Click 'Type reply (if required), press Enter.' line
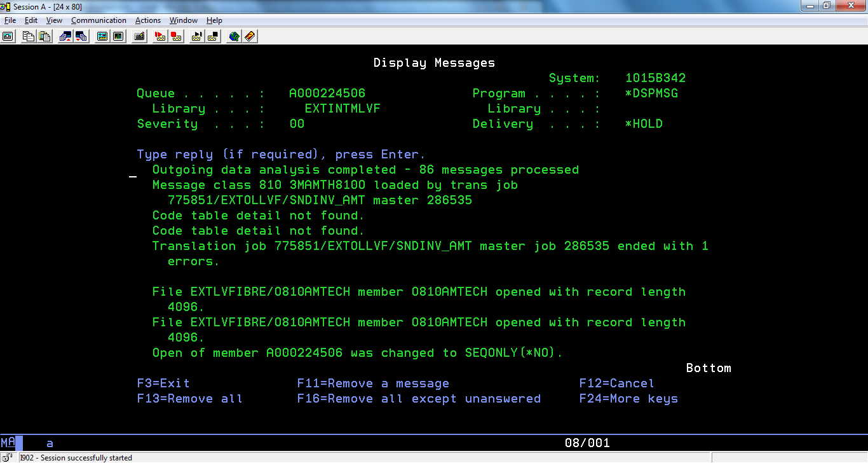This screenshot has height=463, width=868. 281,155
